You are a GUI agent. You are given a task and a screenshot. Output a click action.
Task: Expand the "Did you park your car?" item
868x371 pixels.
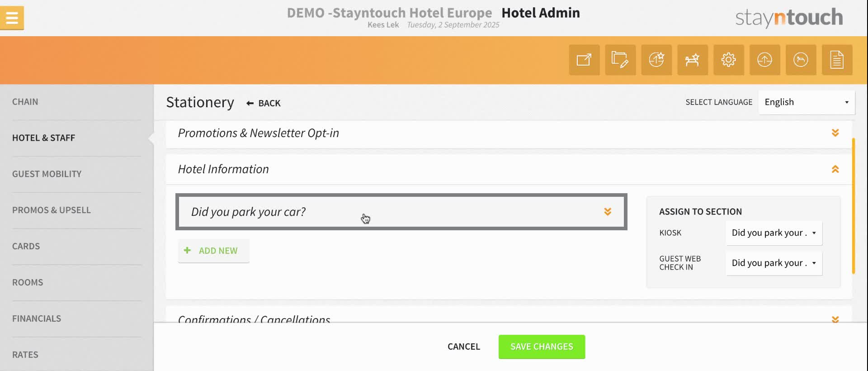click(x=608, y=212)
